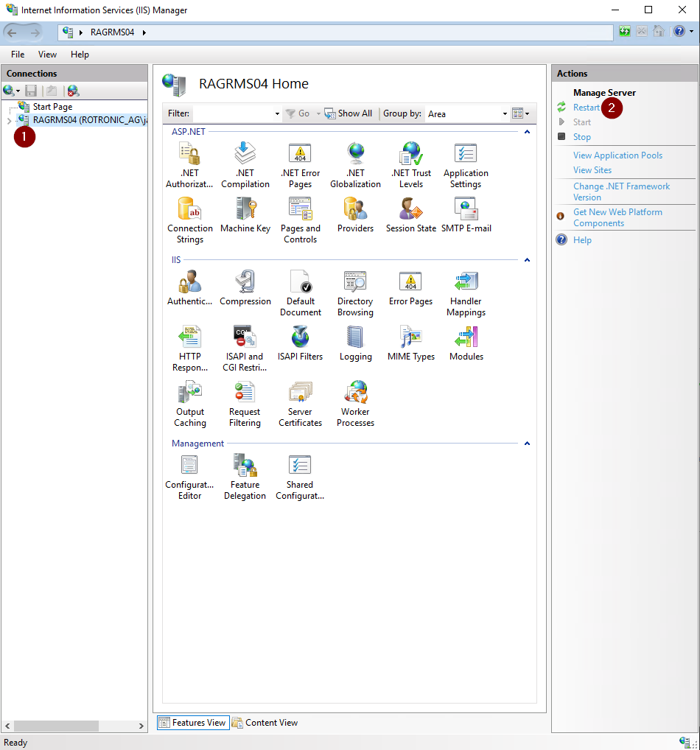Viewport: 700px width, 750px height.
Task: Open .NET Authorization Rules feature
Action: pos(189,165)
